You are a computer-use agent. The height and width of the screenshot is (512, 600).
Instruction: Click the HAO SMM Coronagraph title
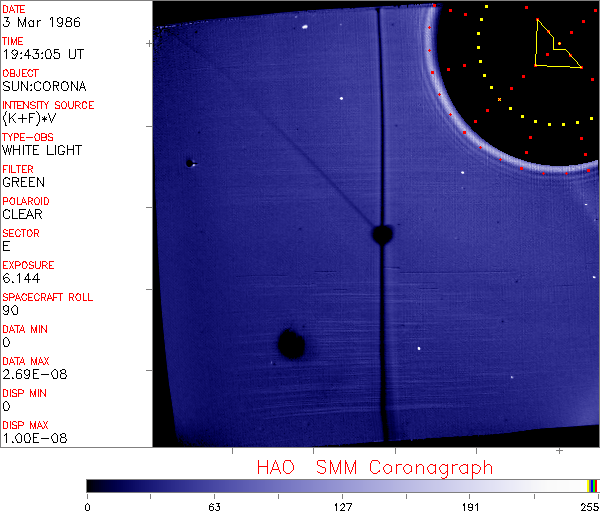(x=375, y=468)
